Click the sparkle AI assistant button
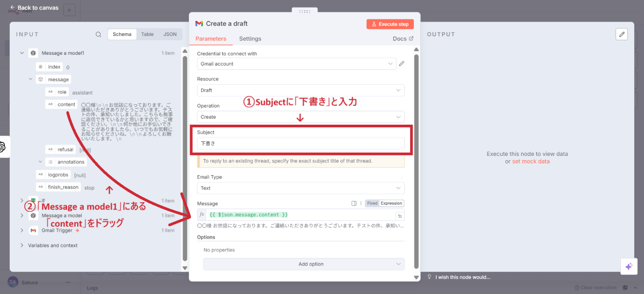 [x=628, y=267]
